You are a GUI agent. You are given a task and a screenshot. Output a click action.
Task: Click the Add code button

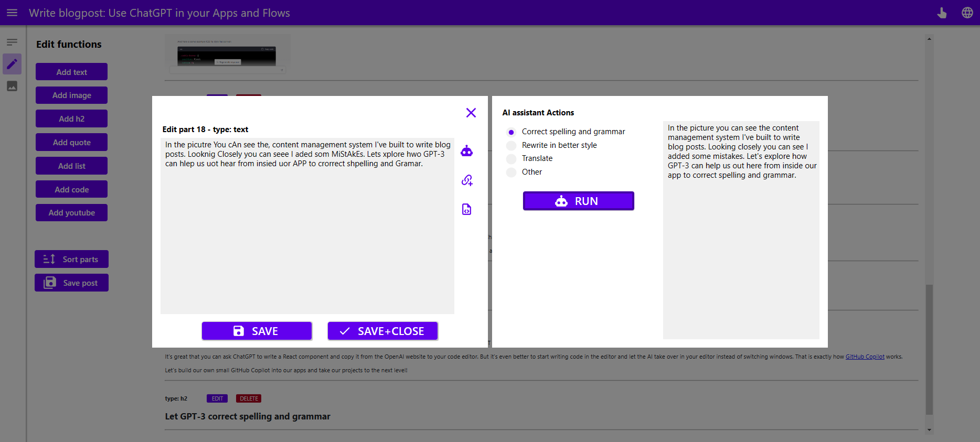click(72, 189)
